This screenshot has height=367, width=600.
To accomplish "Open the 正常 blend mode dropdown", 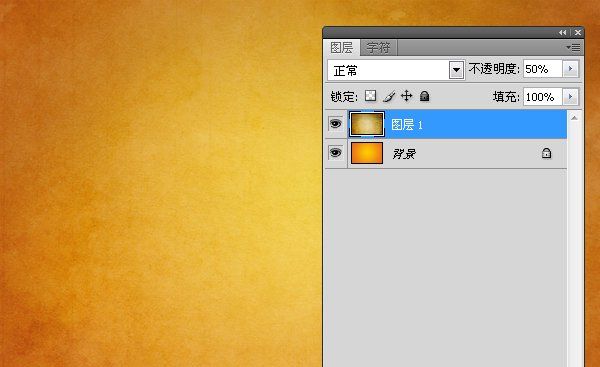I will (456, 70).
